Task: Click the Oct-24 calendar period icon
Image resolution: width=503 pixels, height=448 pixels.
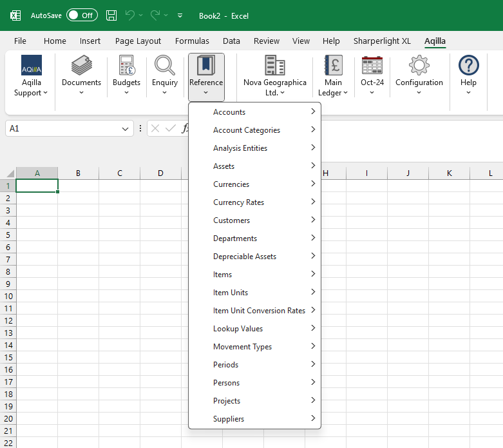Action: 372,65
